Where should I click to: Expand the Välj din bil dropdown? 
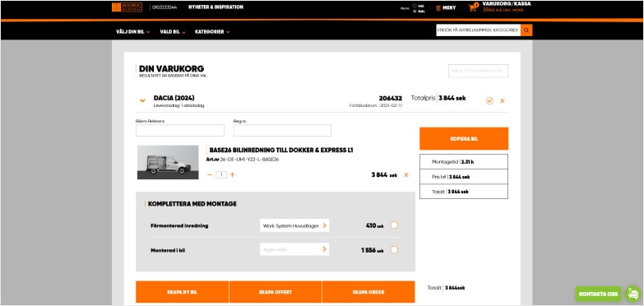click(x=132, y=31)
